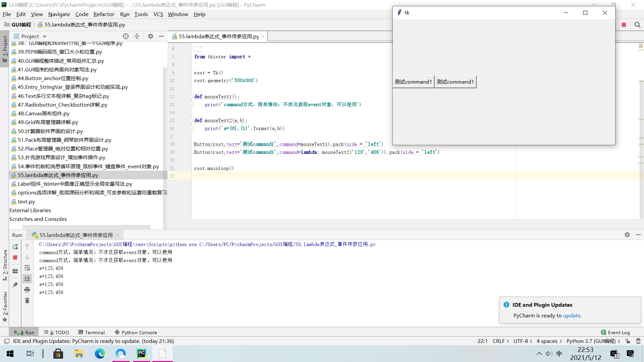Open Run panel settings gear
Viewport: 644px width, 362px height.
click(627, 235)
